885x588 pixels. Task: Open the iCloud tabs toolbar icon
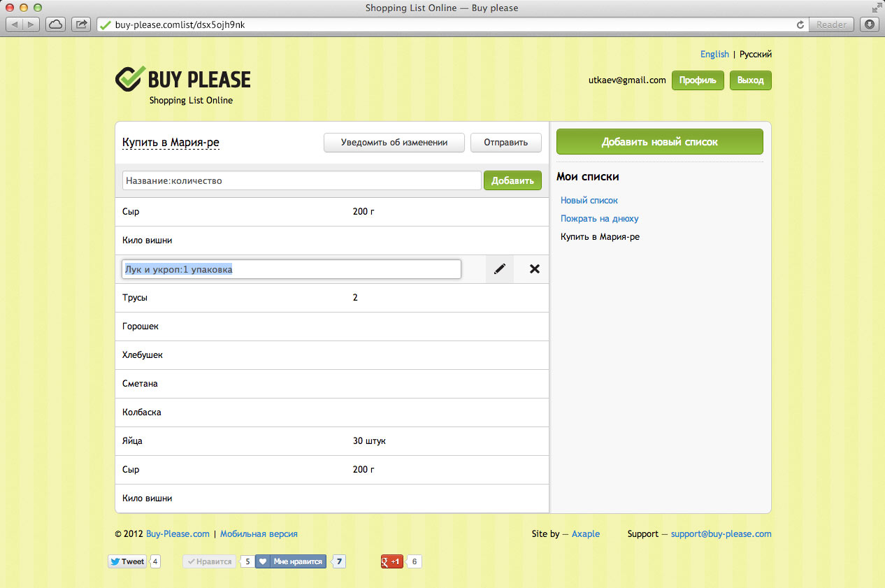pos(56,24)
